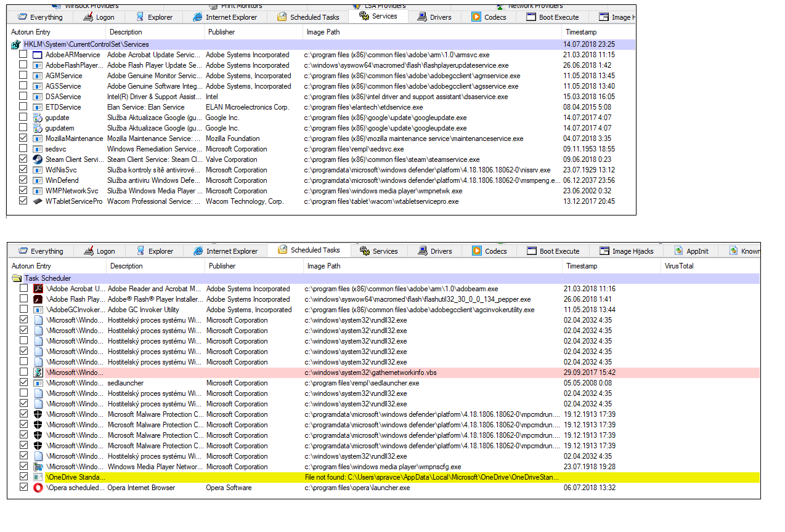This screenshot has width=785, height=532.
Task: Disable the WinDefend service checkbox
Action: tap(23, 180)
